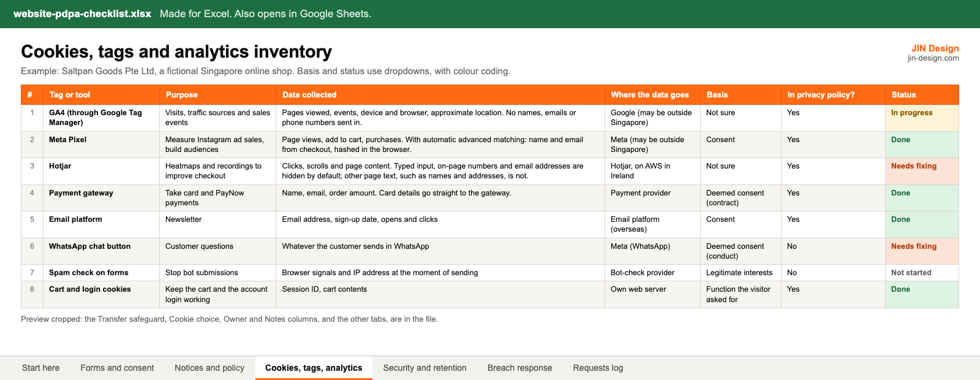Open the In progress status for GA4
Screen dimensions: 980x380
[922, 118]
